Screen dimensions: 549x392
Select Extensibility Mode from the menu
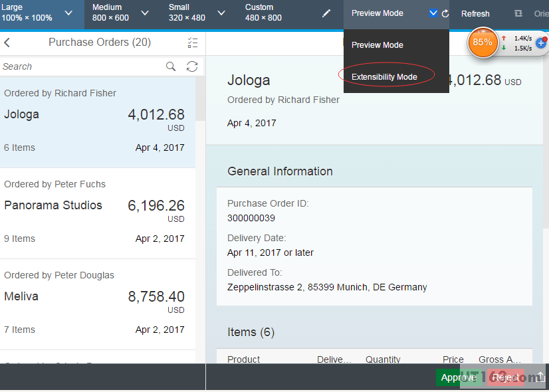(x=384, y=77)
